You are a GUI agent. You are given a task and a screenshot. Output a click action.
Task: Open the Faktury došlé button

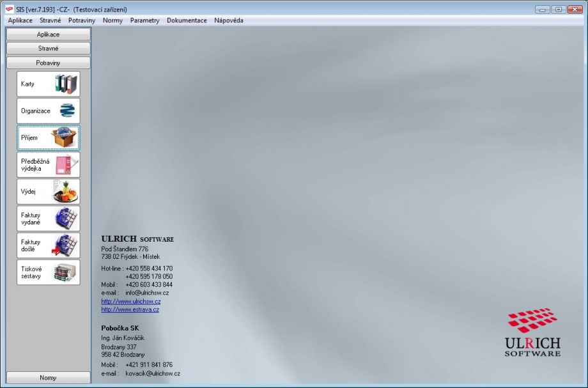pyautogui.click(x=49, y=245)
